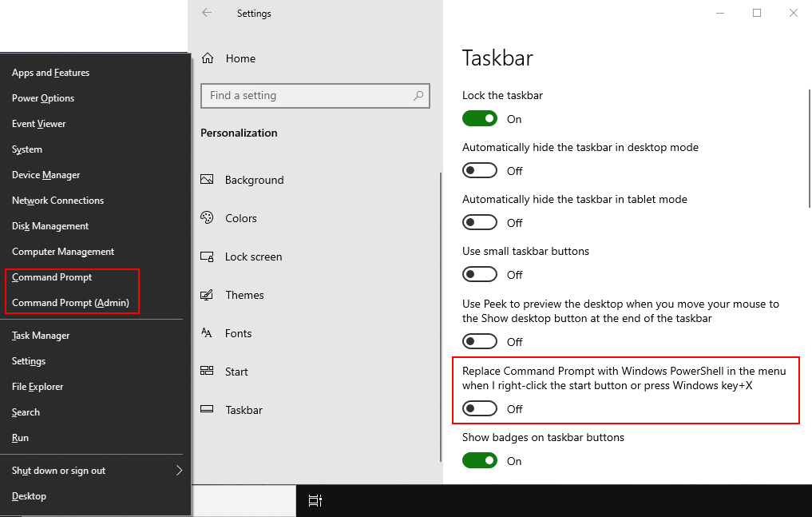Select Background in Personalization sidebar
The height and width of the screenshot is (517, 812).
[x=208, y=180]
